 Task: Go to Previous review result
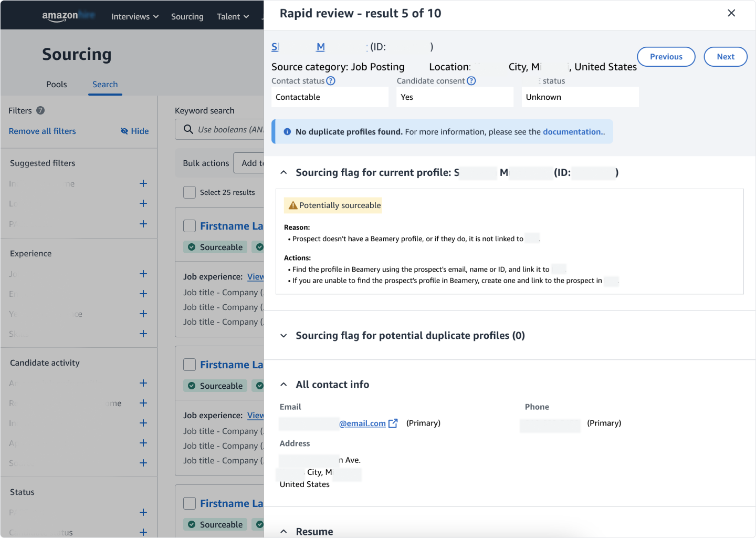click(x=666, y=57)
